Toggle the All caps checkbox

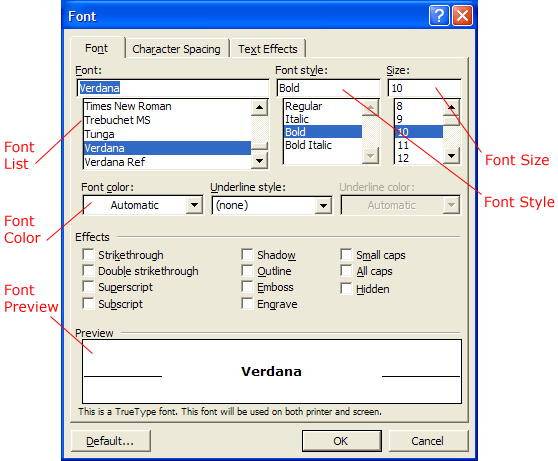346,271
